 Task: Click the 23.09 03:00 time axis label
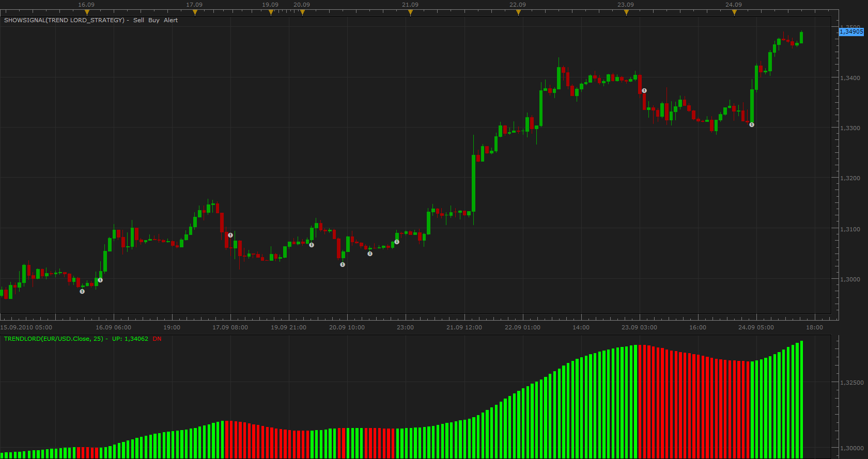pos(639,327)
